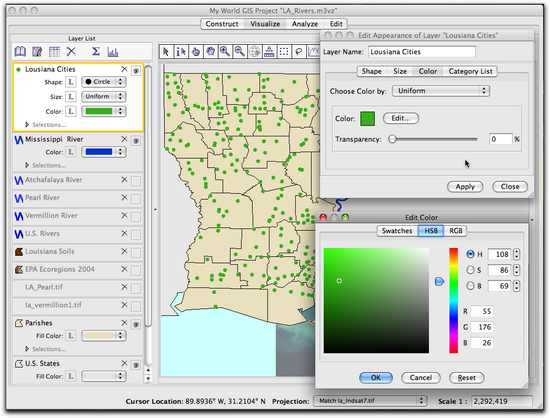Remove the Pearl River layer with X

(124, 197)
